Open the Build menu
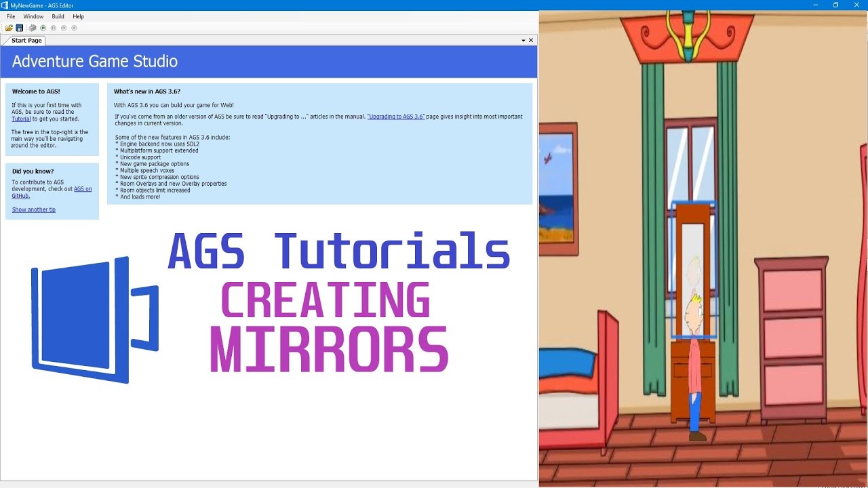Screen dimensions: 868x488 (x=58, y=16)
